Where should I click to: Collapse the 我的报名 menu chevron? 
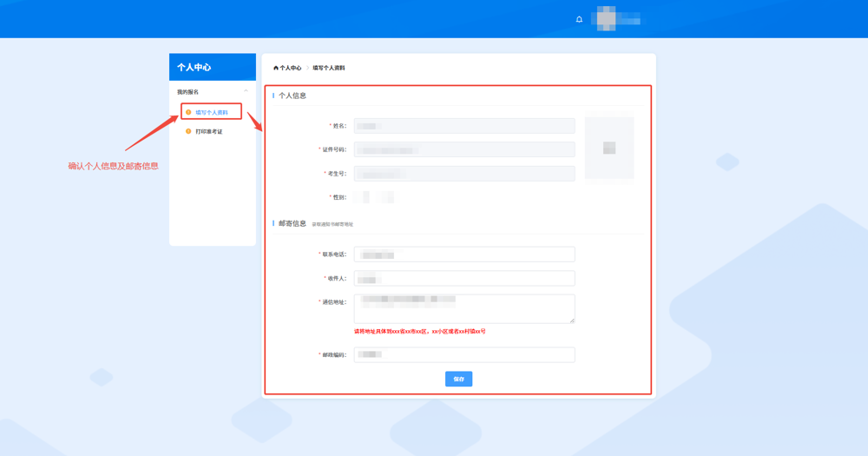click(x=246, y=91)
